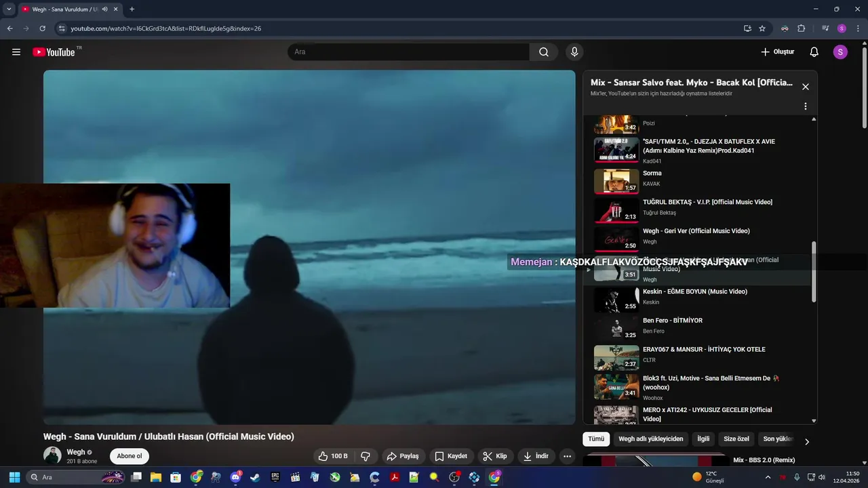Open the YouTube account avatar menu
The width and height of the screenshot is (868, 488).
tap(840, 52)
